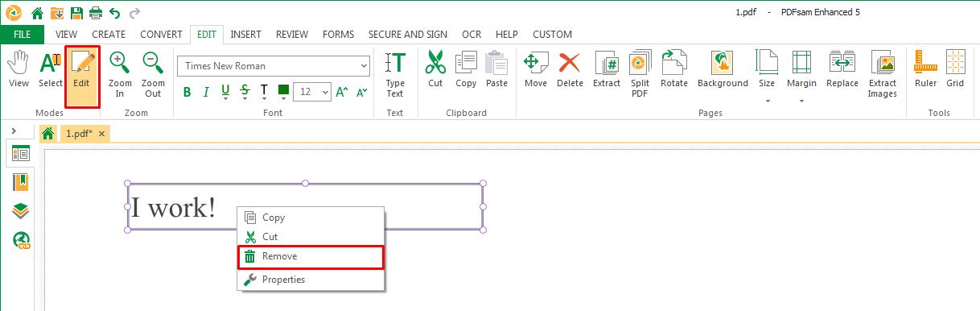Choose Cut from context menu
980x311 pixels.
coord(311,237)
